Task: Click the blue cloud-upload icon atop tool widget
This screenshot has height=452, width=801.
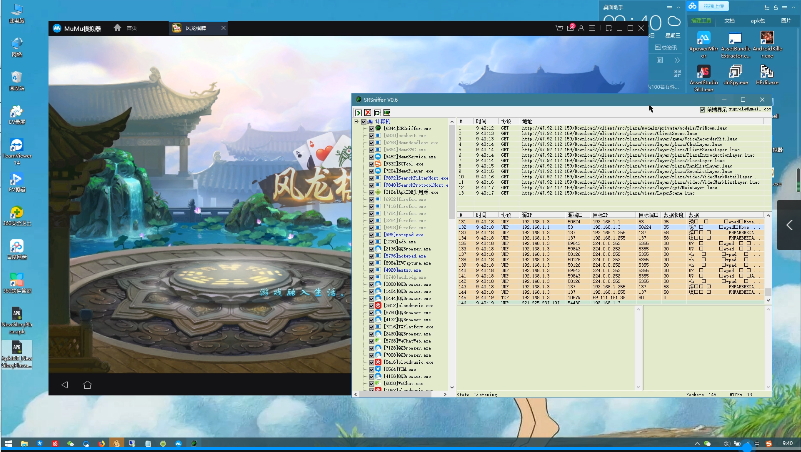Action: (x=692, y=6)
